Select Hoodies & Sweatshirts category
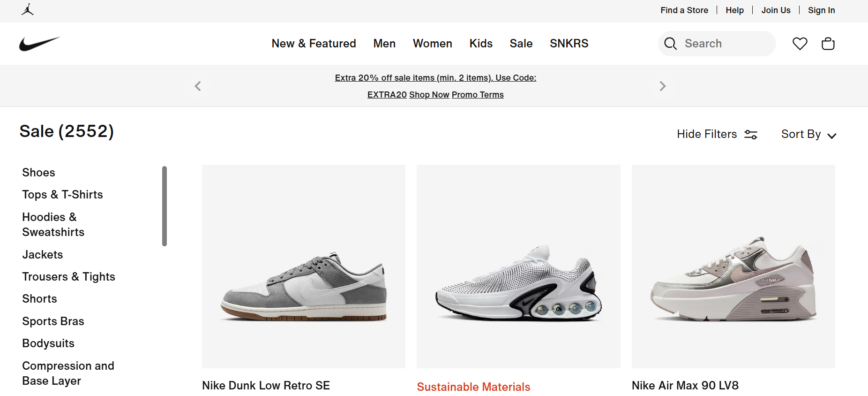 coord(53,224)
